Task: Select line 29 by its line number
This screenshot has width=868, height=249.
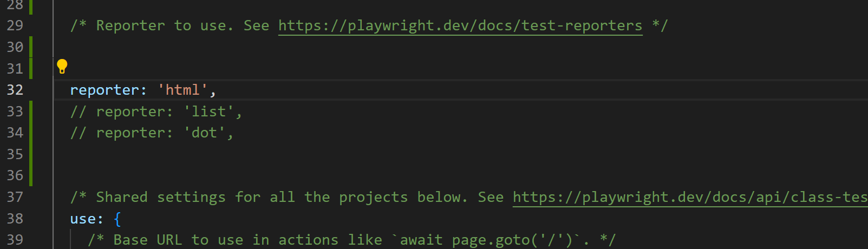Action: 15,25
